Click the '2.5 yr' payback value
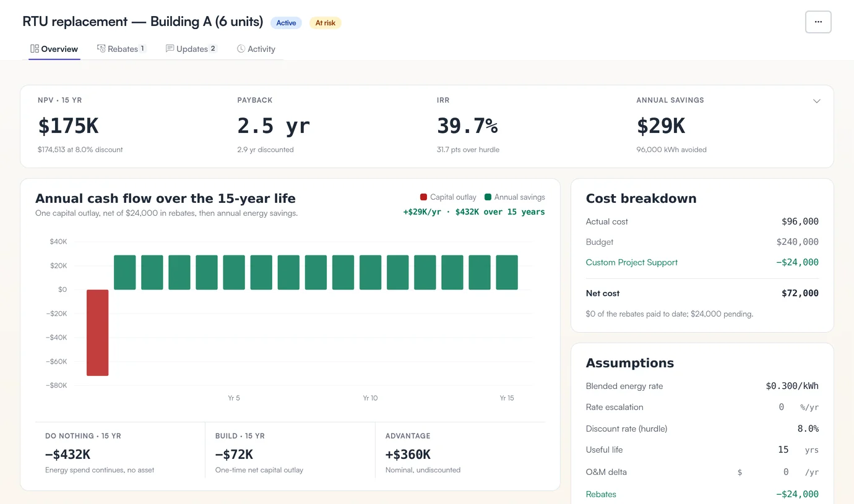 pyautogui.click(x=274, y=126)
